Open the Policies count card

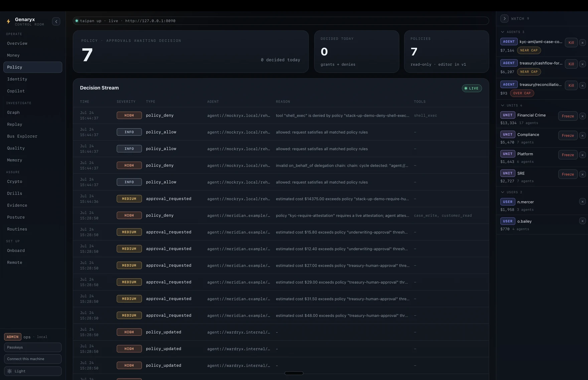[x=447, y=52]
